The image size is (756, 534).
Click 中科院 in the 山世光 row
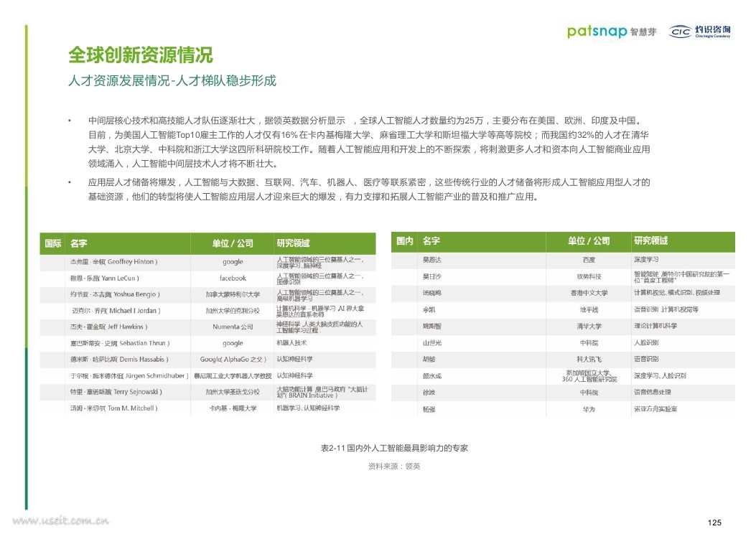click(x=589, y=343)
